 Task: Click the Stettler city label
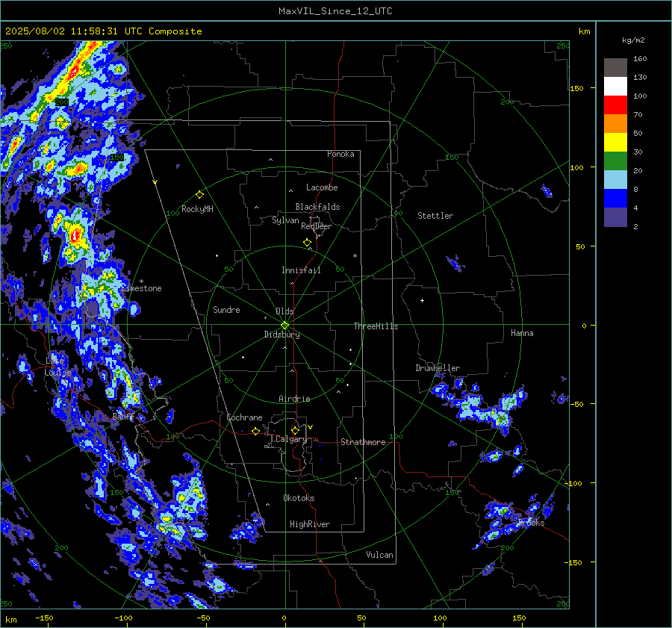435,216
